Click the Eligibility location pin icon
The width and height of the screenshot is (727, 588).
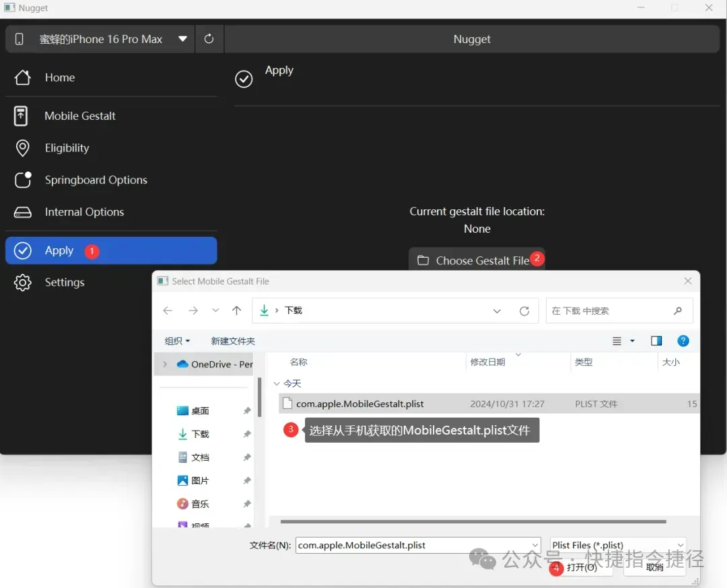tap(22, 148)
